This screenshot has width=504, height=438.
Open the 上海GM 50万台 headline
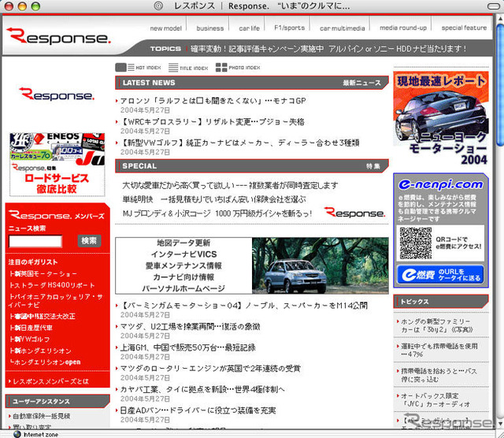click(x=187, y=347)
